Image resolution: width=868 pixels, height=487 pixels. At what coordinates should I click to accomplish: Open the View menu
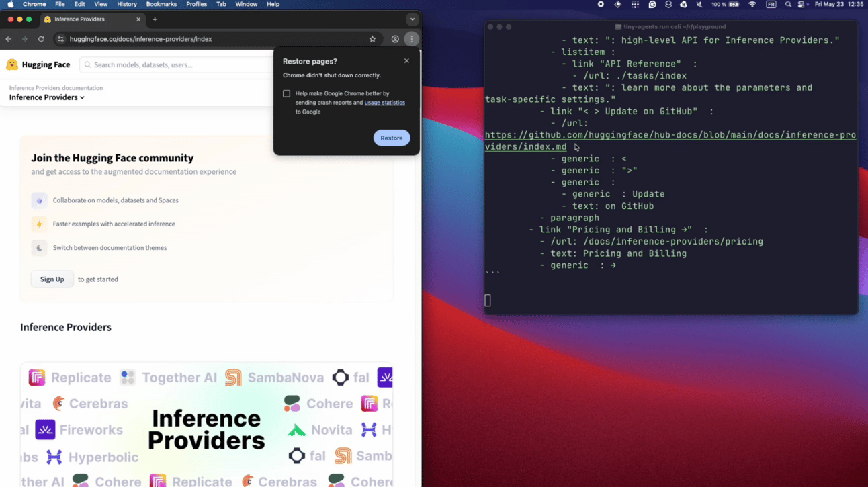click(x=101, y=4)
